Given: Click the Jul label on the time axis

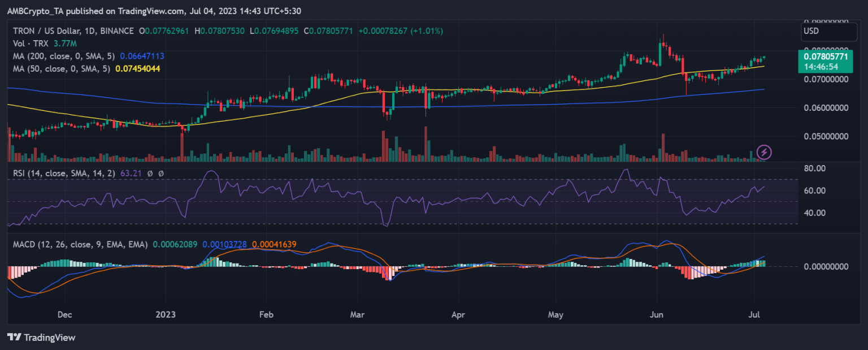Looking at the screenshot, I should coord(754,314).
